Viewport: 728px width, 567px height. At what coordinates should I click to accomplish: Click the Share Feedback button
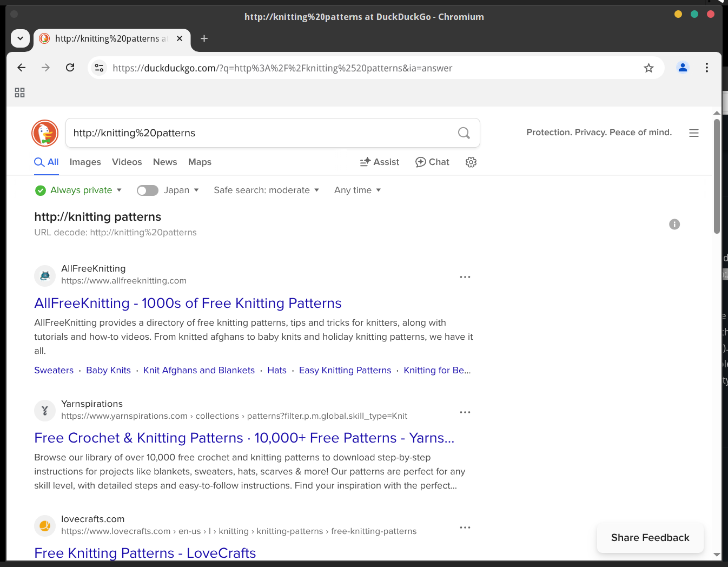650,538
